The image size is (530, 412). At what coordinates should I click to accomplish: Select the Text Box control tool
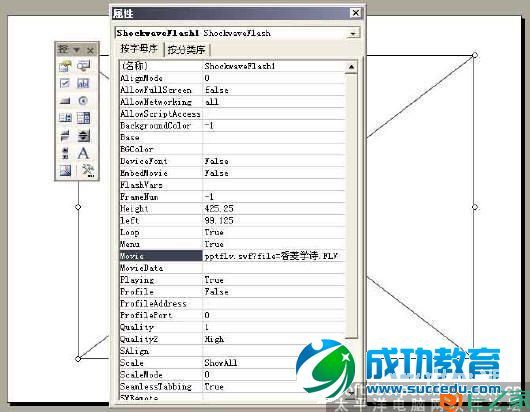point(83,83)
